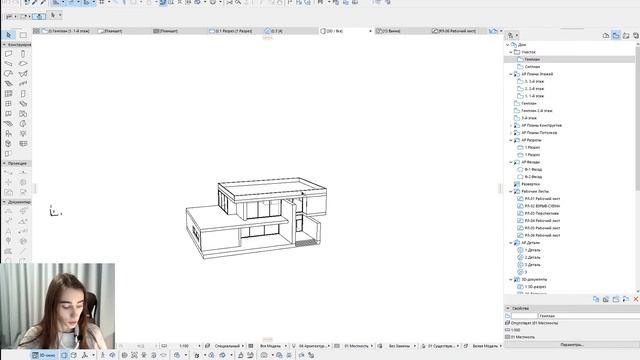Viewport: 640px width, 360px height.
Task: Open the Генплан 2-й этаж view
Action: tap(536, 111)
